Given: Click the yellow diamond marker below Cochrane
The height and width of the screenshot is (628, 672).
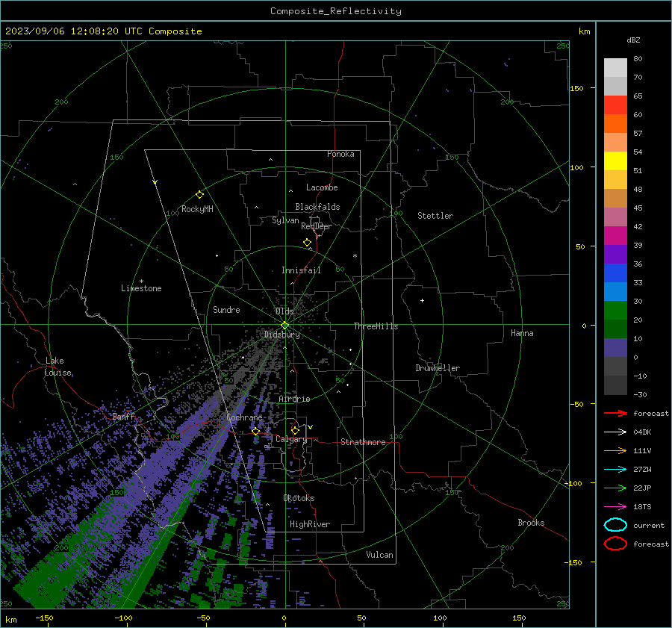Looking at the screenshot, I should tap(256, 431).
